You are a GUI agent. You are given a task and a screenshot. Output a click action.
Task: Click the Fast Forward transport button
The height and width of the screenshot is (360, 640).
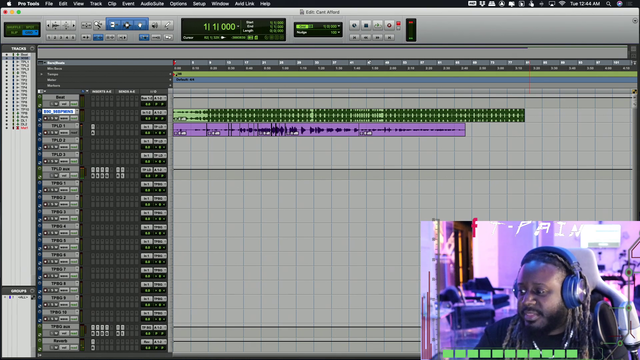[378, 37]
